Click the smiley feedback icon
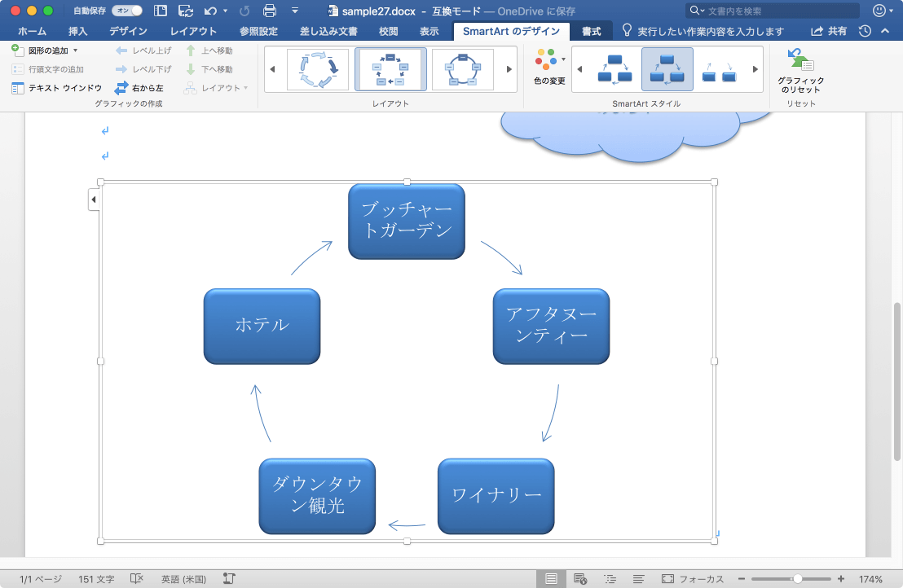This screenshot has height=588, width=903. 879,11
